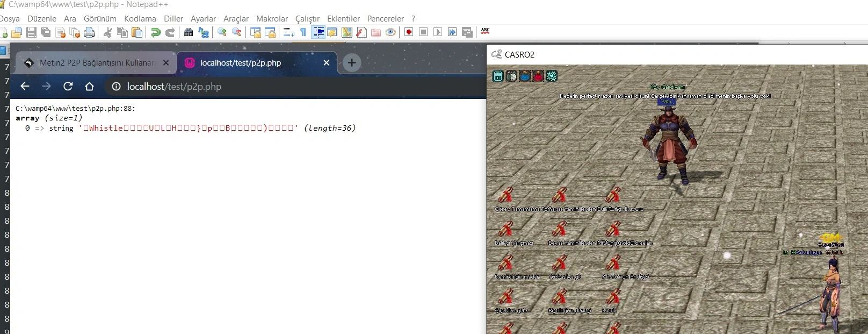Paste from clipboard toolbar icon
The image size is (868, 334).
137,32
